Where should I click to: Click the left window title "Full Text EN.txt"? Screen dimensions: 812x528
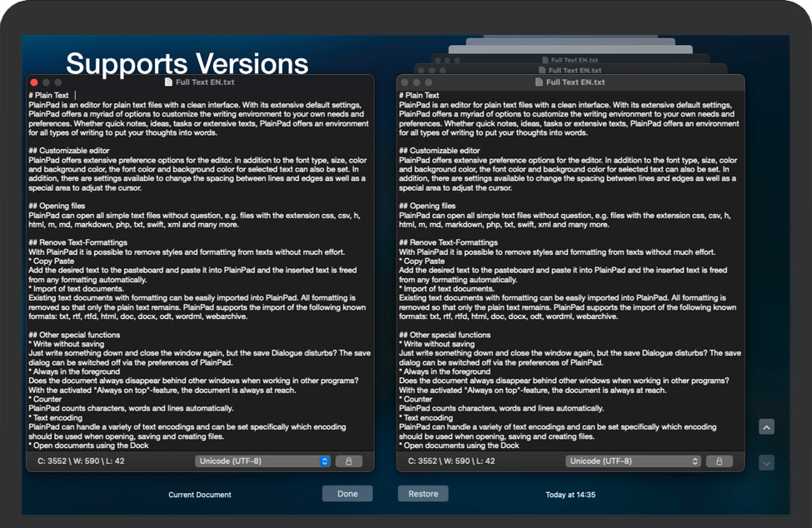[205, 82]
